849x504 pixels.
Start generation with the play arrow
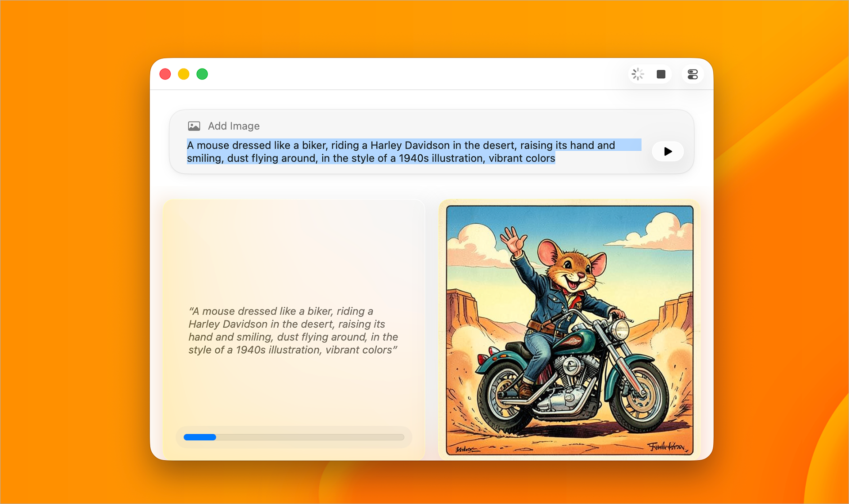tap(668, 151)
